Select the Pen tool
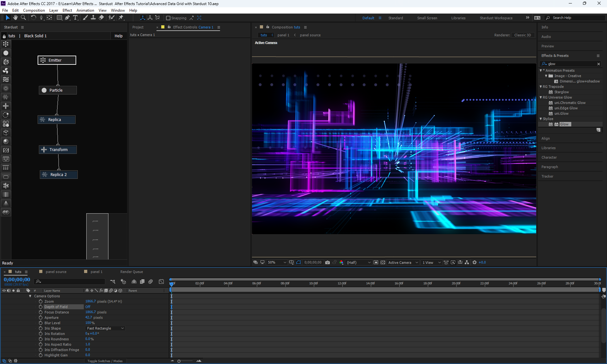This screenshot has height=364, width=607. click(x=67, y=18)
